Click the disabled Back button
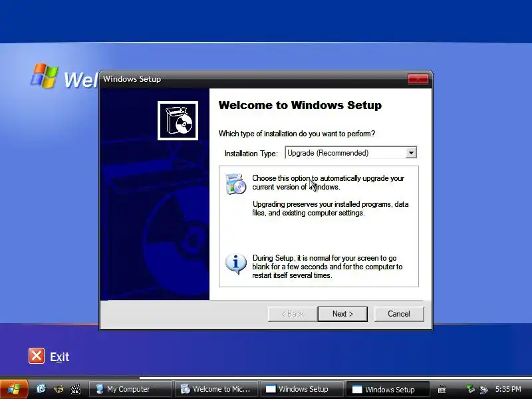The height and width of the screenshot is (399, 532). coord(293,314)
